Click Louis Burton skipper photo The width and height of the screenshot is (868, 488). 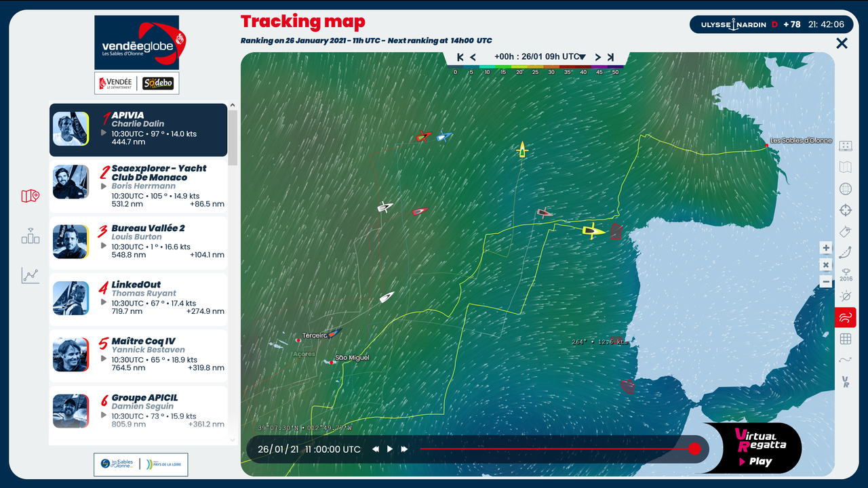click(71, 242)
